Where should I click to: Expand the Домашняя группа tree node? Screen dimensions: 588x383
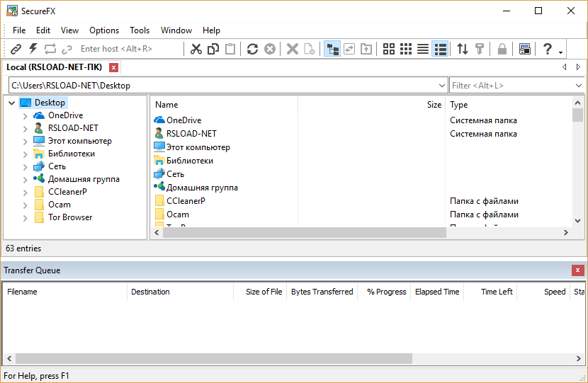coord(25,180)
